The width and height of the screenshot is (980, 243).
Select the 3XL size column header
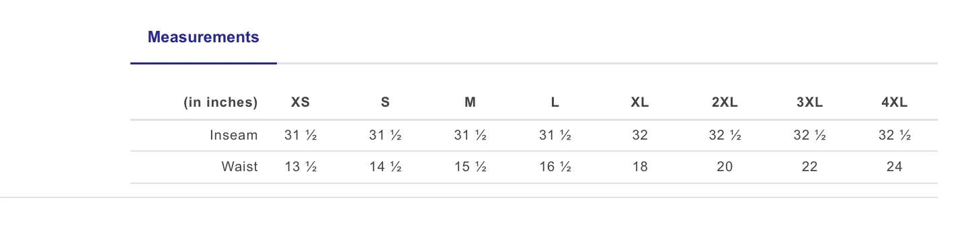pos(809,103)
